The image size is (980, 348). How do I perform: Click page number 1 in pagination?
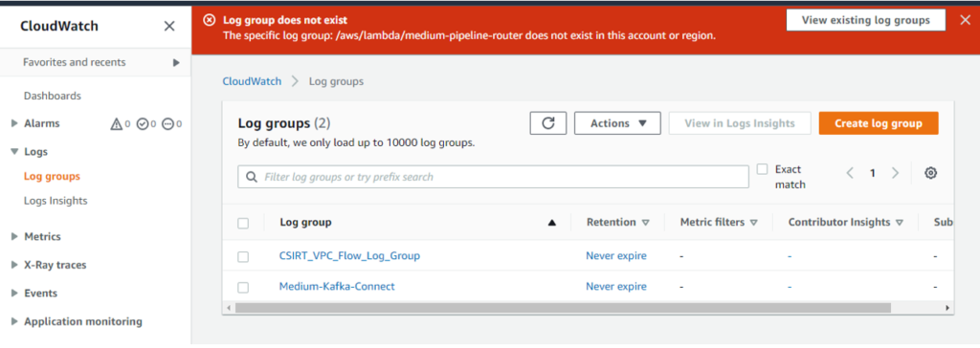click(873, 173)
